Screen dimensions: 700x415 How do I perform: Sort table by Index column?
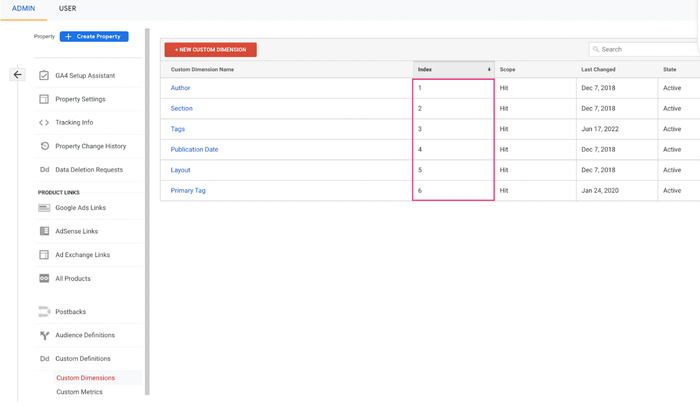453,70
